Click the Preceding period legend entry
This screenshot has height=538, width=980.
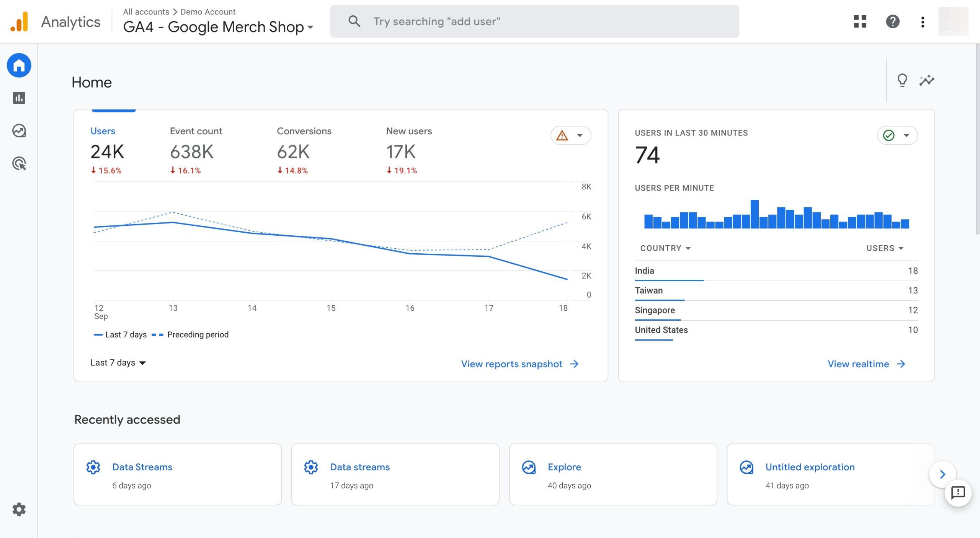point(190,335)
